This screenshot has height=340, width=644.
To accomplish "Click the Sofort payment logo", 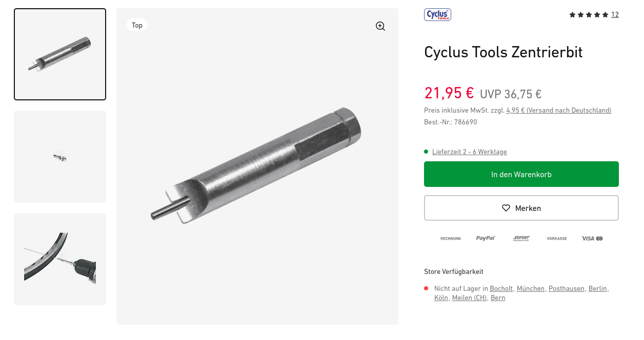I will [521, 238].
